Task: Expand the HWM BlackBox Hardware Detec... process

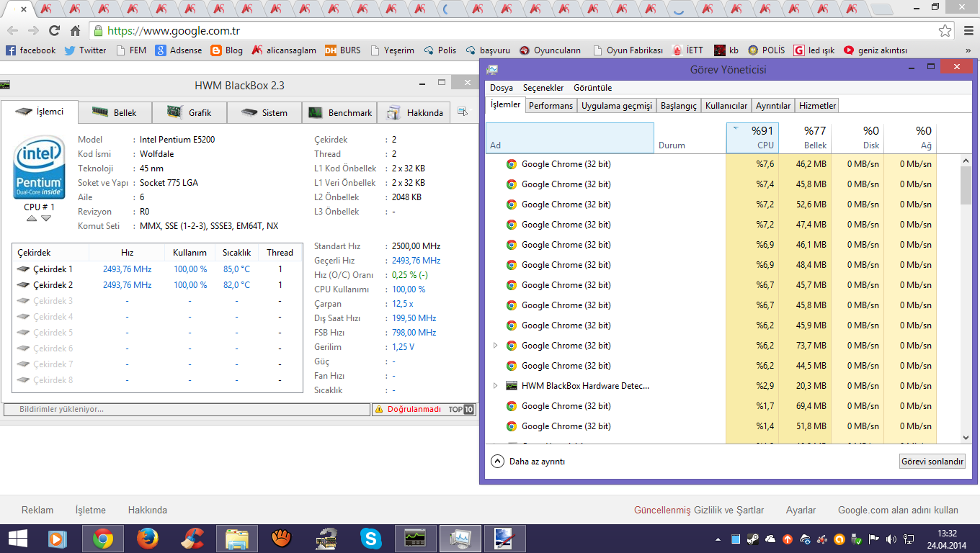Action: pos(495,386)
